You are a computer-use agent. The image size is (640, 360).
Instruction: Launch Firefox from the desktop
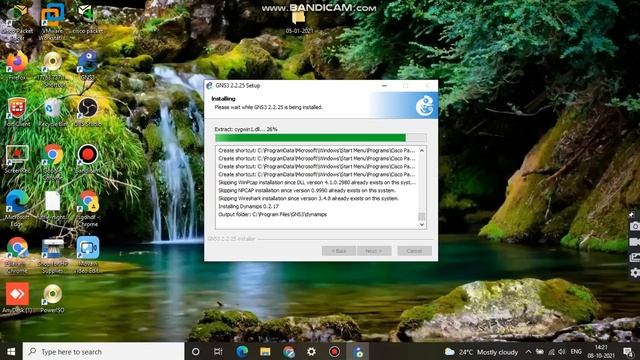tap(17, 66)
